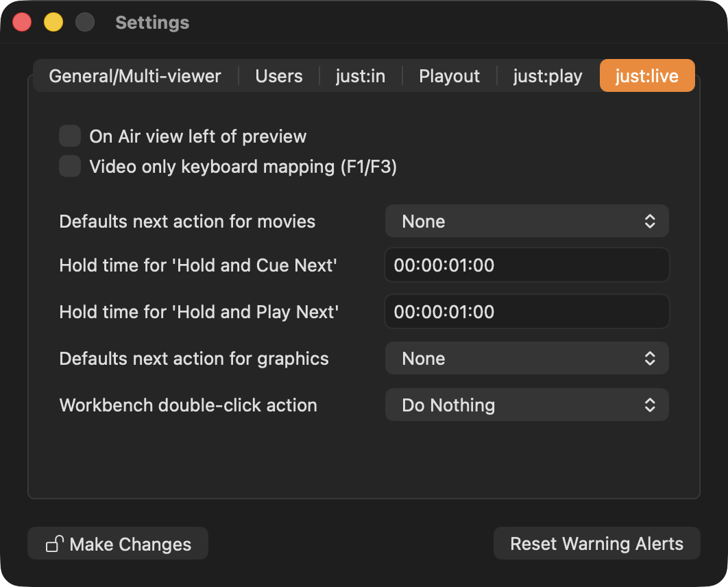Image resolution: width=728 pixels, height=587 pixels.
Task: Open Defaults next action for movies dropdown
Action: pos(527,221)
